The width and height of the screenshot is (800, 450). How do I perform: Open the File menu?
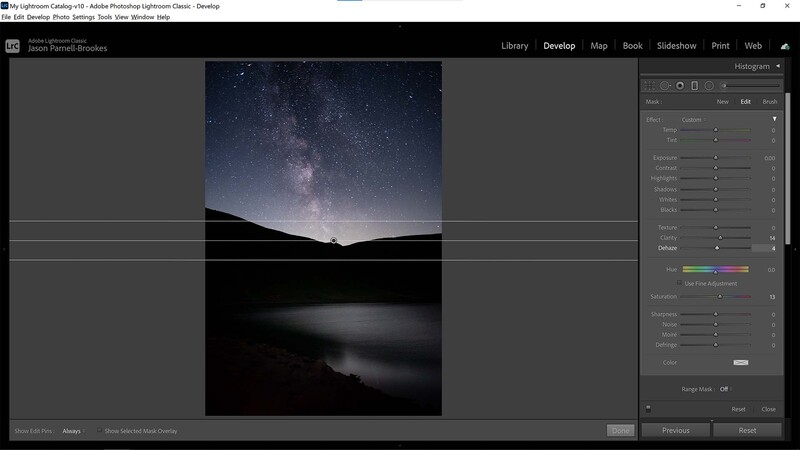coord(6,17)
